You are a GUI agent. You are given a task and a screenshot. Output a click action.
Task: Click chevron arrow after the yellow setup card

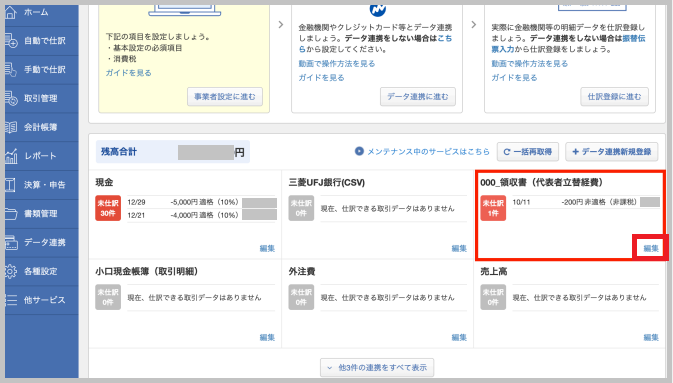(281, 24)
